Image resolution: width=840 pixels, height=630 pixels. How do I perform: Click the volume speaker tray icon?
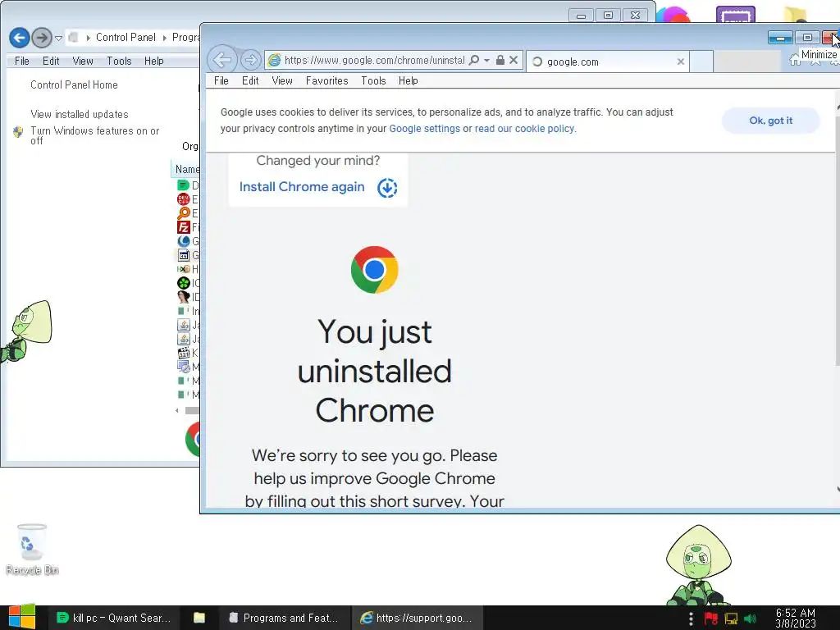[x=750, y=619]
